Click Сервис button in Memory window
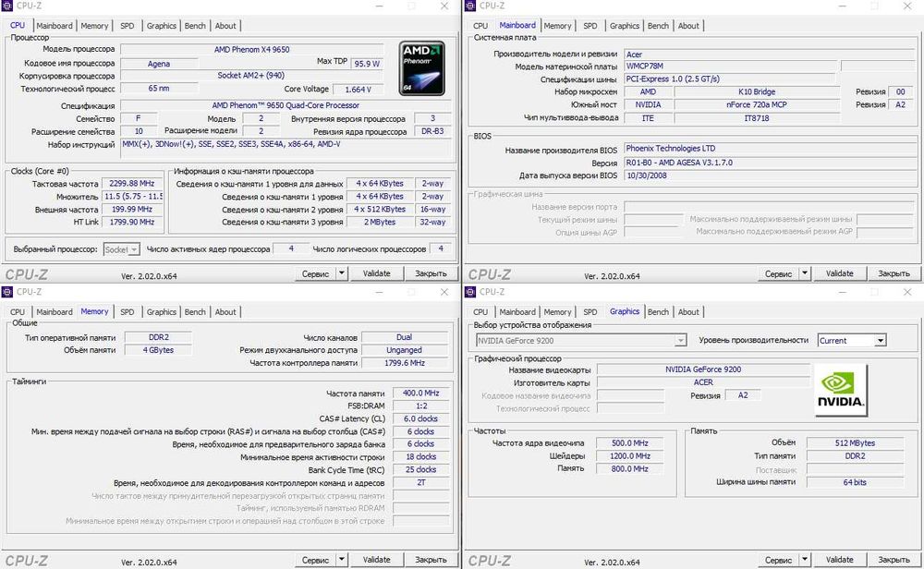 click(x=315, y=560)
